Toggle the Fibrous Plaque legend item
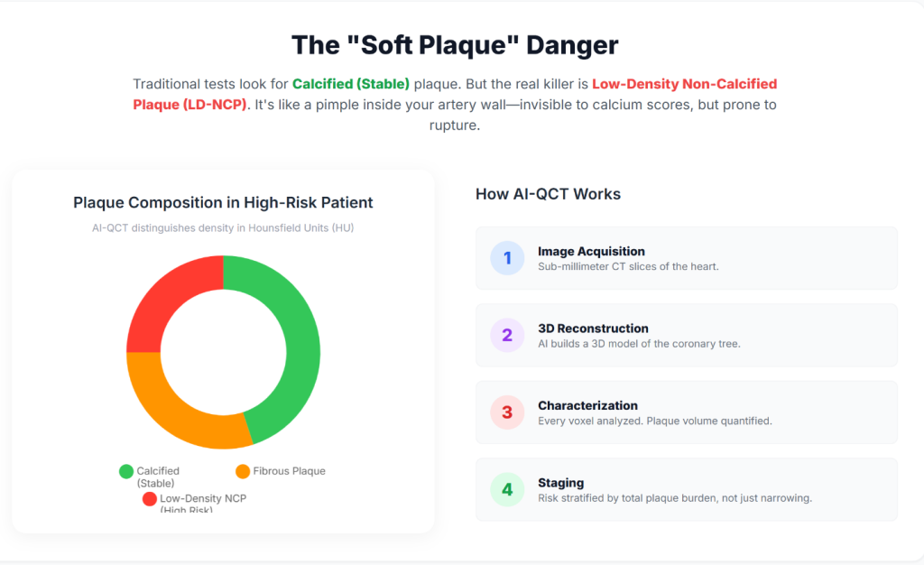This screenshot has width=924, height=565. click(289, 471)
